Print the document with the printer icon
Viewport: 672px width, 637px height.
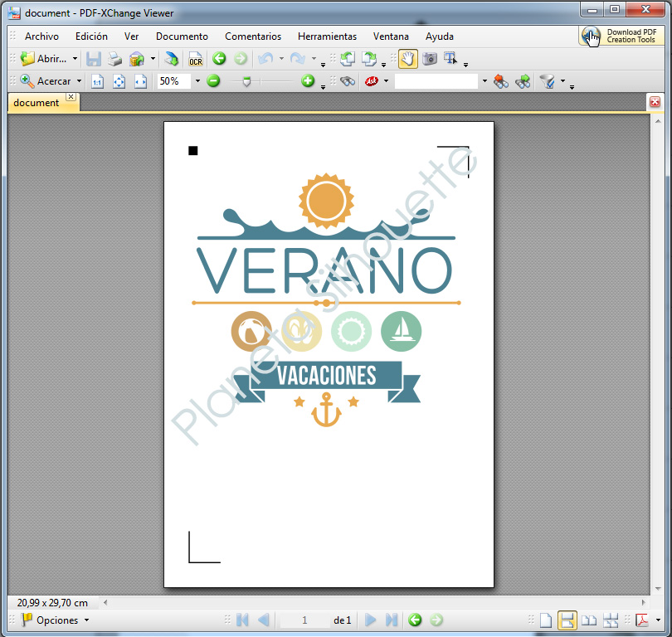(114, 59)
